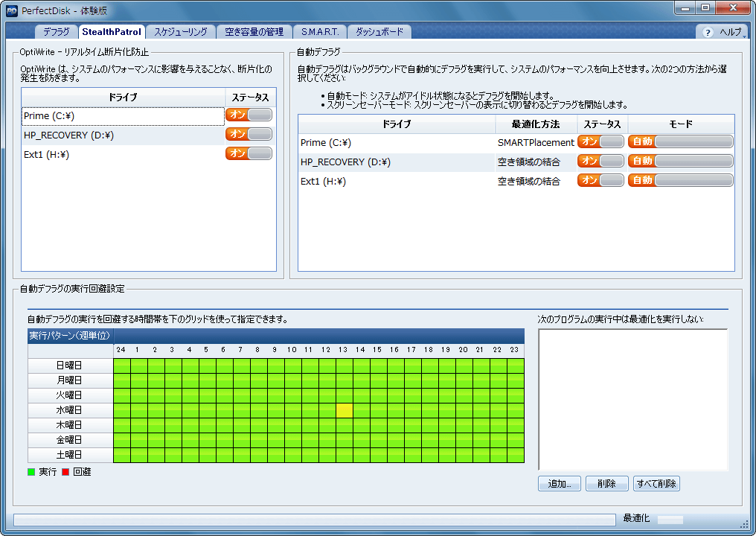
Task: Open the ヘルプ menu
Action: (x=730, y=32)
